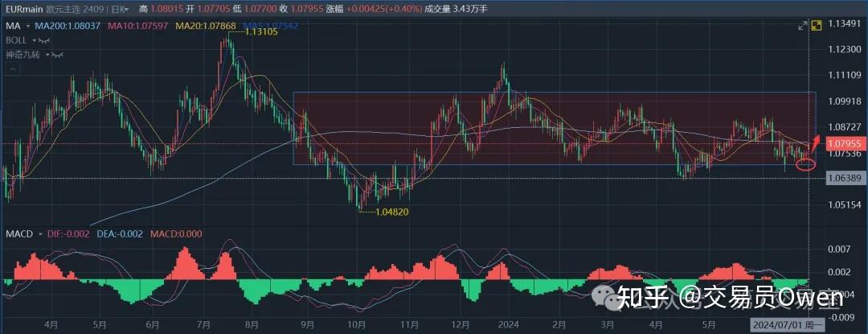Viewport: 868px width, 334px height.
Task: Click the MA200:1.08037 legend value
Action: [68, 26]
